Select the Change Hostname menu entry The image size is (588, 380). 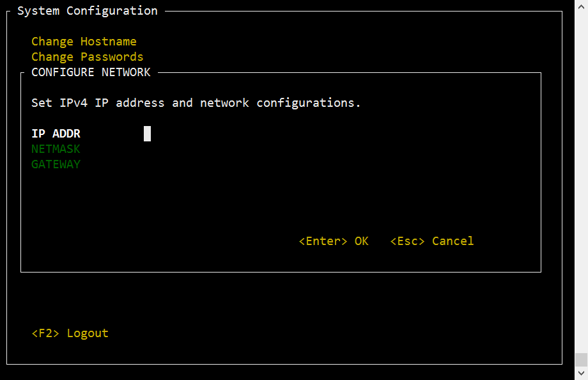point(84,42)
